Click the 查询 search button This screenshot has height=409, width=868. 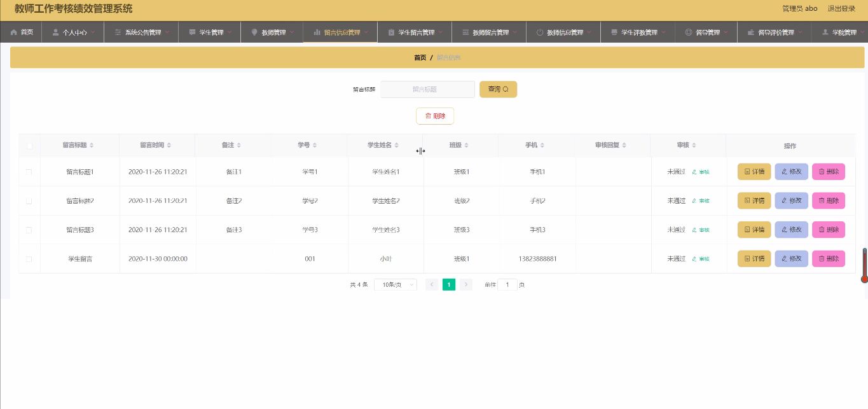(498, 89)
